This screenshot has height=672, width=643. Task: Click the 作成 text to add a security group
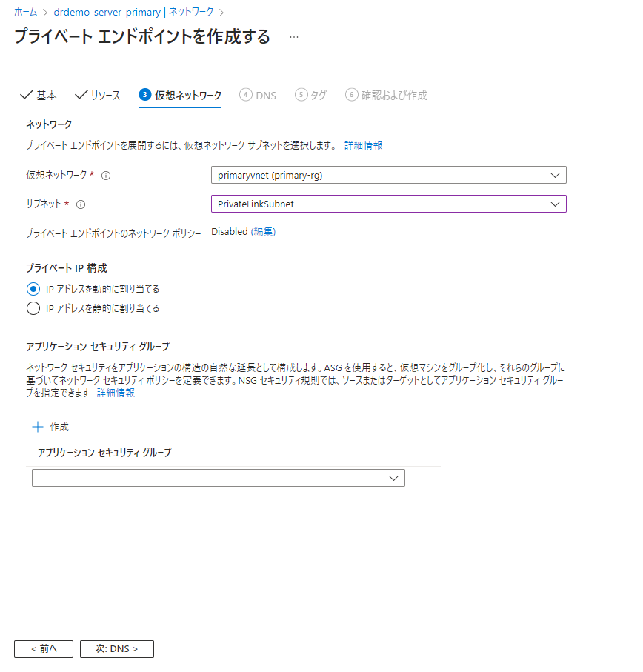point(59,427)
